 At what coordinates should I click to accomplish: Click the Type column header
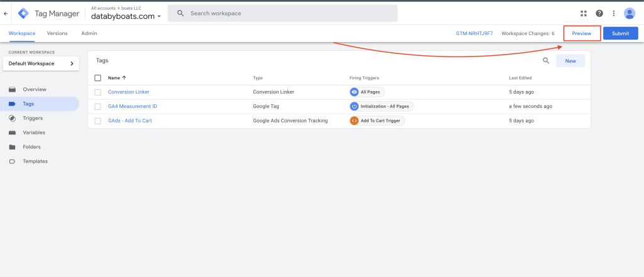(257, 77)
